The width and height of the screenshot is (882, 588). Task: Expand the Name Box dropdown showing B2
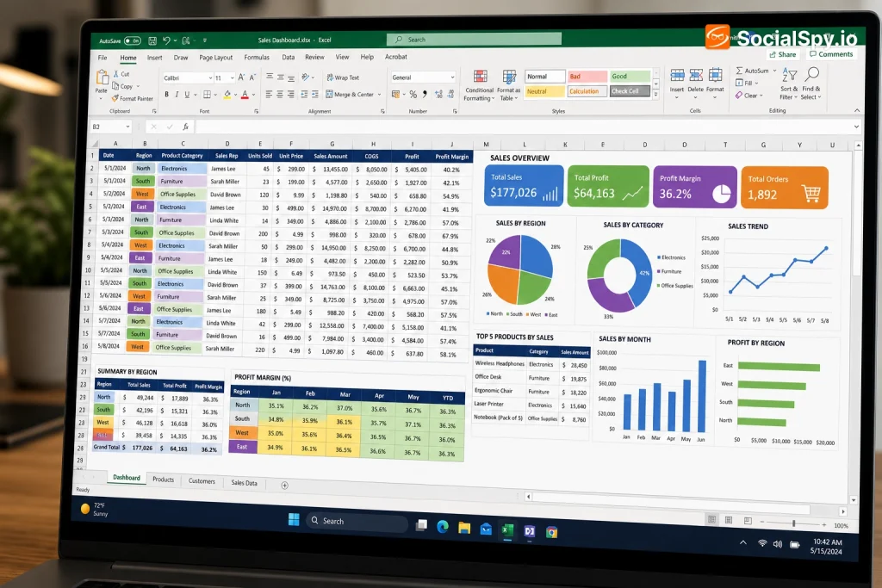click(x=127, y=127)
